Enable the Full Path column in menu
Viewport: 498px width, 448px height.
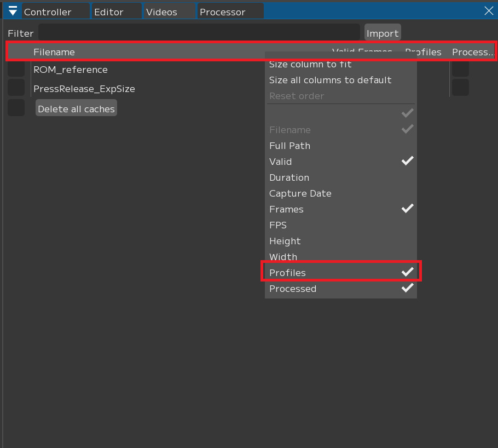pos(289,146)
